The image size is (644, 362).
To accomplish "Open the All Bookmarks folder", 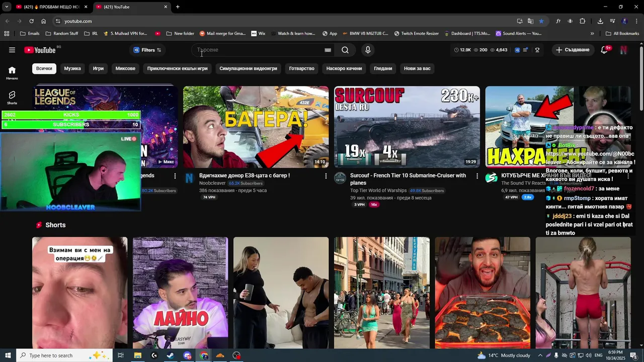I will tap(622, 34).
